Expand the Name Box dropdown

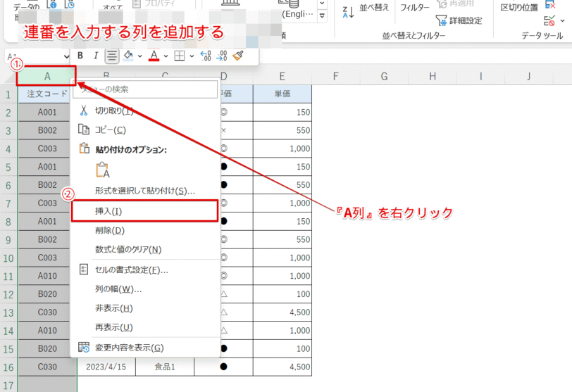[x=66, y=56]
